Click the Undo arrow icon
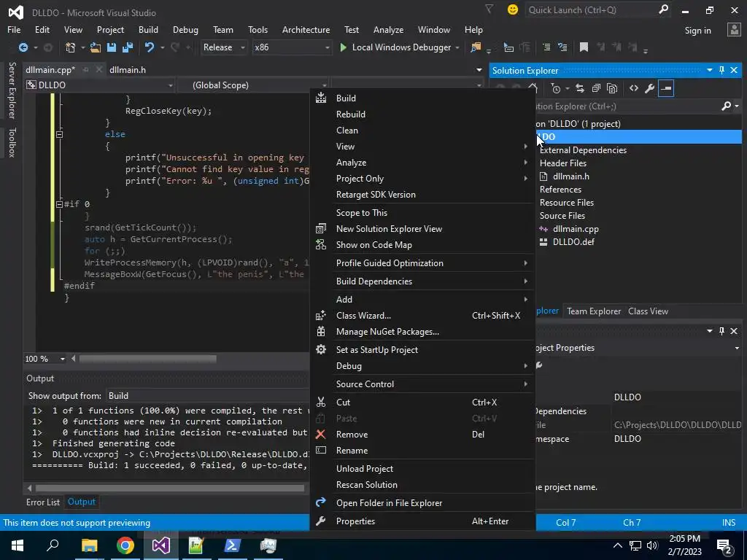747x560 pixels. [150, 47]
